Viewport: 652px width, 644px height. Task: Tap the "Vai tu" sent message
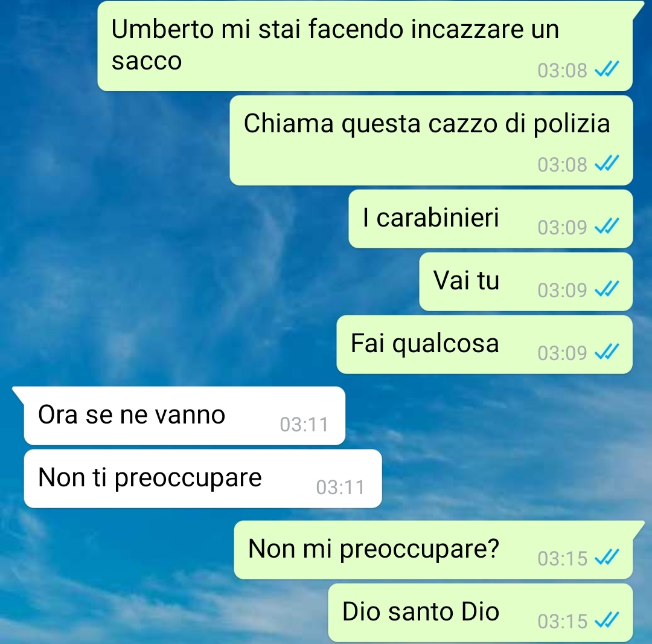(x=526, y=282)
